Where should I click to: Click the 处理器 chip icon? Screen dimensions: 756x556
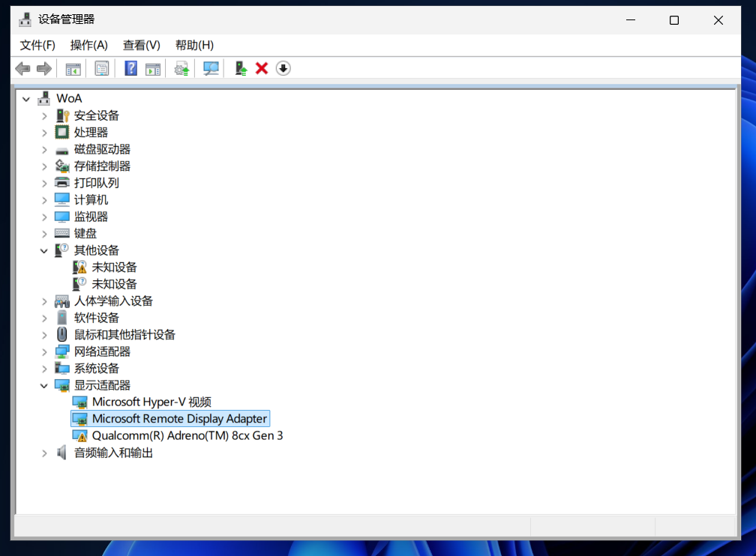point(62,132)
